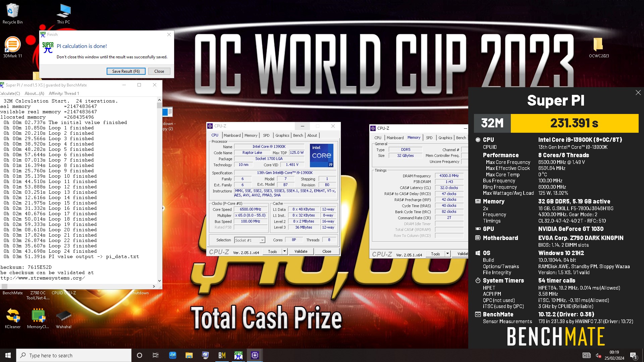Click the taskbar search box
Screen dimensions: 644x362
74,355
